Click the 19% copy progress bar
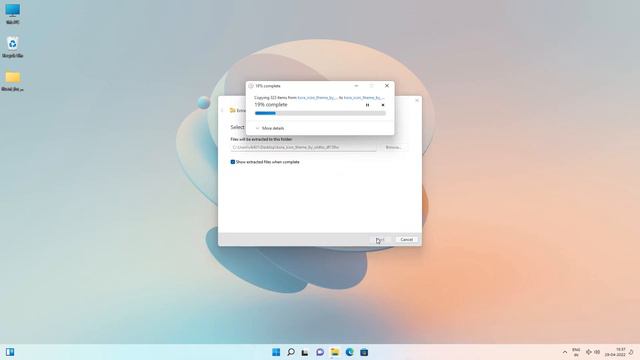 pos(320,113)
